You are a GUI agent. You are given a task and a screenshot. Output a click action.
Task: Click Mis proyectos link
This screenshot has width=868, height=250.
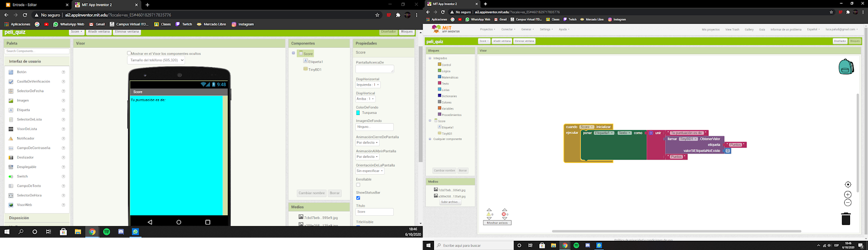[711, 29]
